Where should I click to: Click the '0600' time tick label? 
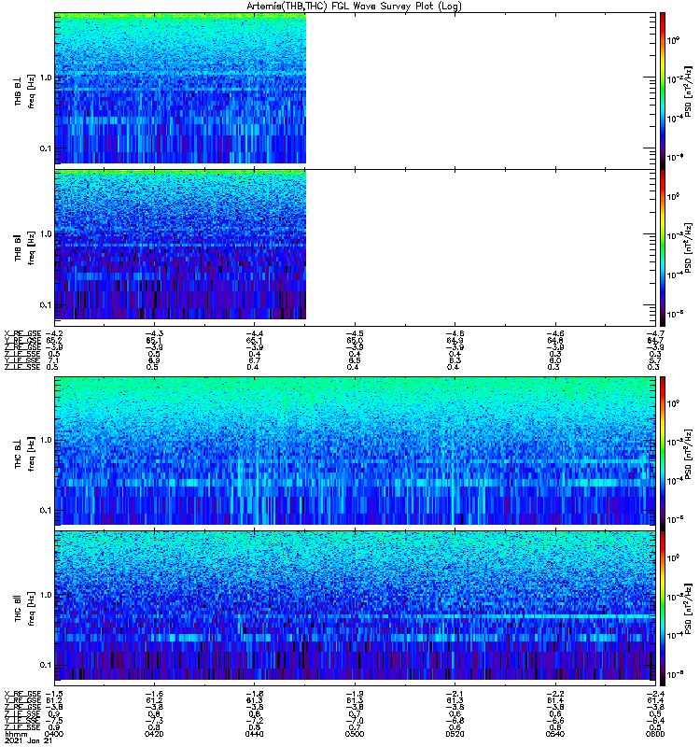pyautogui.click(x=655, y=734)
